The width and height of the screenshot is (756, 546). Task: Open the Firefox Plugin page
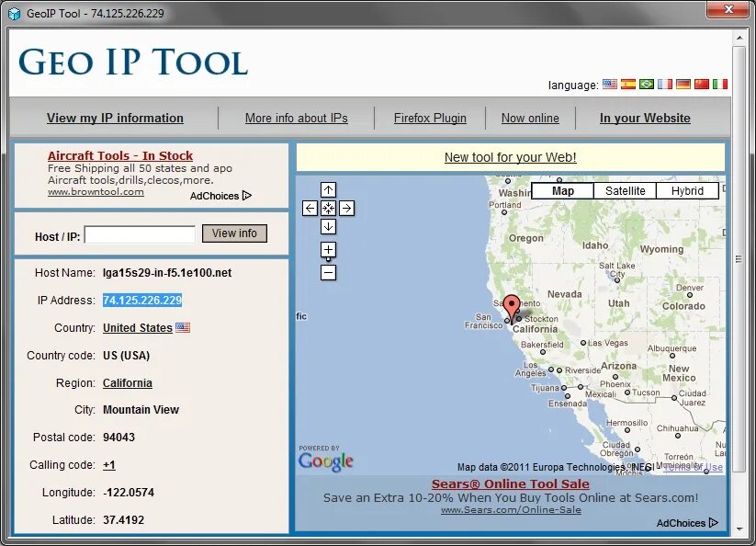[x=430, y=119]
